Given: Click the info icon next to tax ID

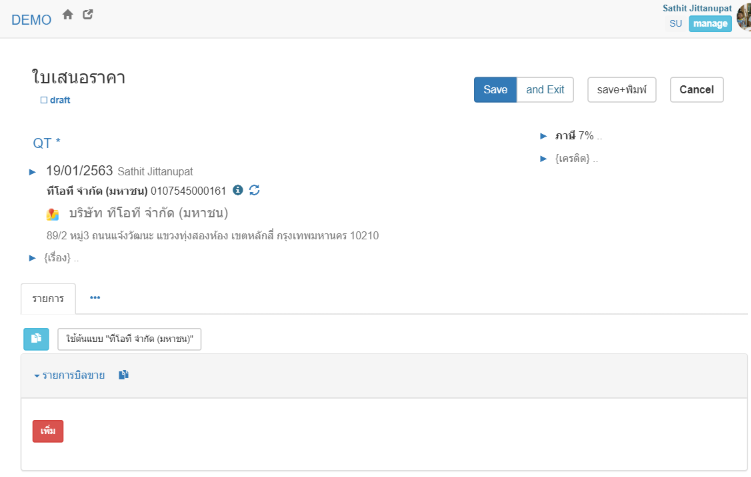Looking at the screenshot, I should pos(238,190).
